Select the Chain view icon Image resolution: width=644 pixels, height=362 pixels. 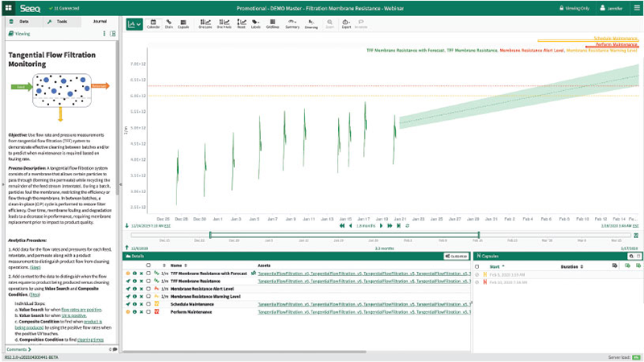click(x=169, y=24)
